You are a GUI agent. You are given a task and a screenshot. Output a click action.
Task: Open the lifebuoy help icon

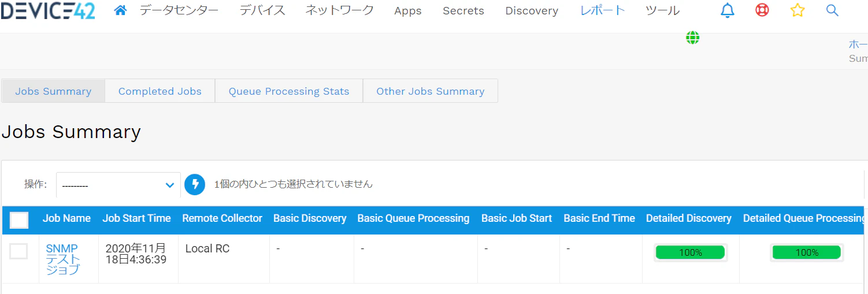point(762,10)
